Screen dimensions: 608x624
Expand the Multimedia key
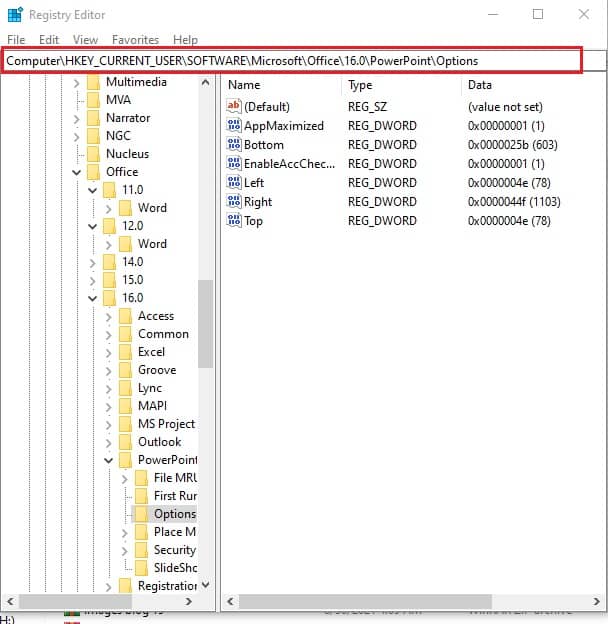[x=76, y=83]
